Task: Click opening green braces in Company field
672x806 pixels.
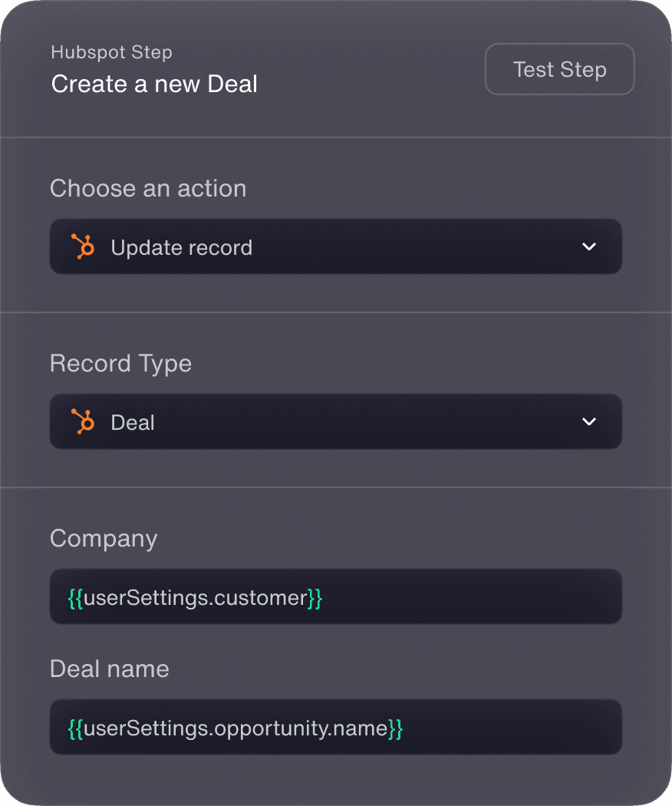Action: [x=75, y=597]
